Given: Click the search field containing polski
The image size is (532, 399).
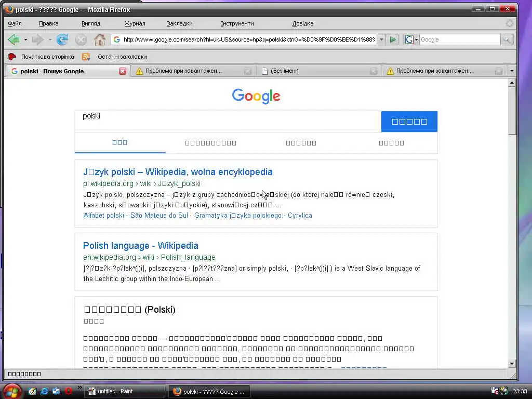Looking at the screenshot, I should (228, 121).
